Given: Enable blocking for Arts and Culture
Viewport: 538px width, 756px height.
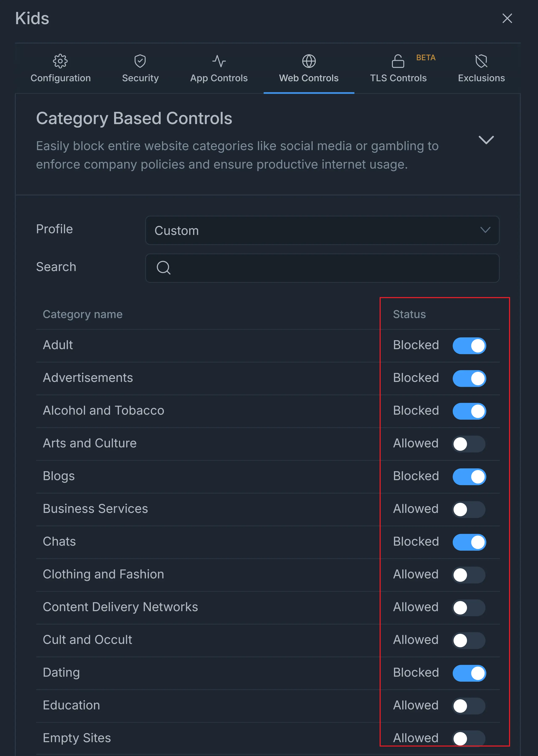Looking at the screenshot, I should (469, 444).
